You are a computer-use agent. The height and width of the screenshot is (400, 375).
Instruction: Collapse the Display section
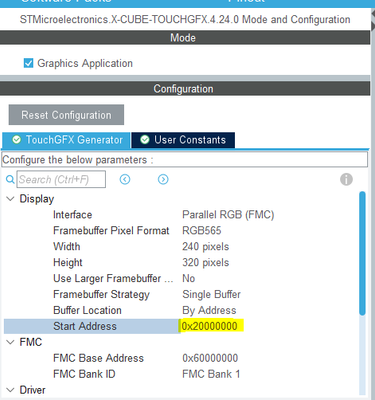[10, 199]
